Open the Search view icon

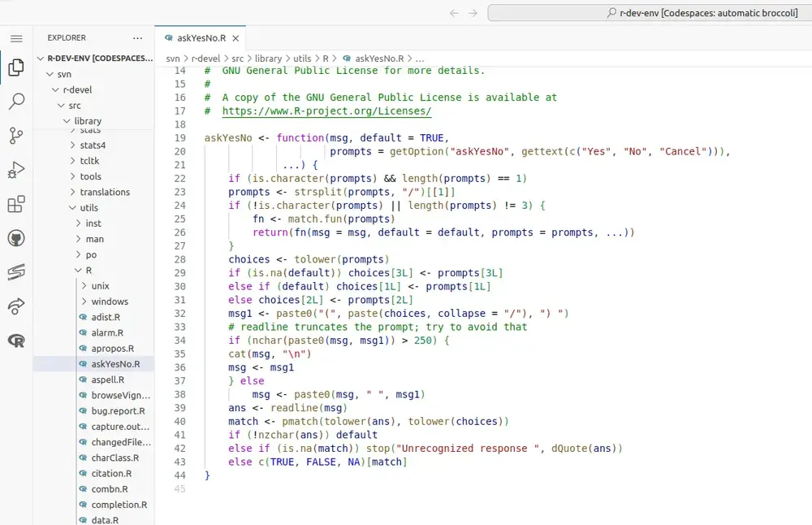pos(15,102)
